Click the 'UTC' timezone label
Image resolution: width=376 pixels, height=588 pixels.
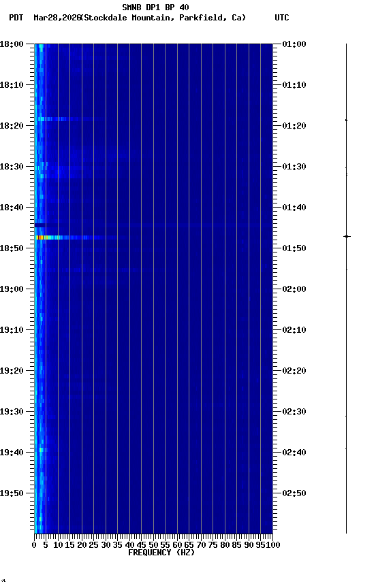[x=282, y=18]
